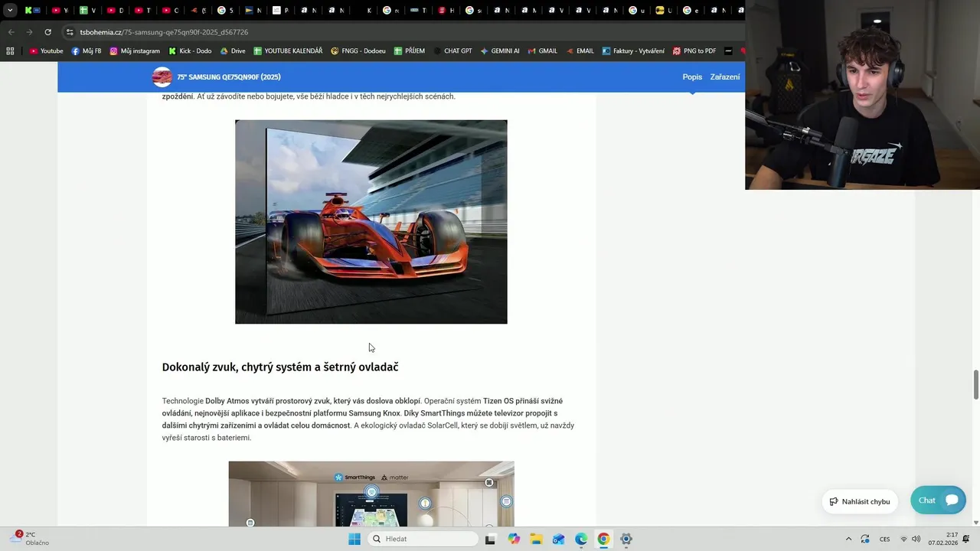Open the Chat widget button
Viewport: 980px width, 551px height.
pos(938,500)
